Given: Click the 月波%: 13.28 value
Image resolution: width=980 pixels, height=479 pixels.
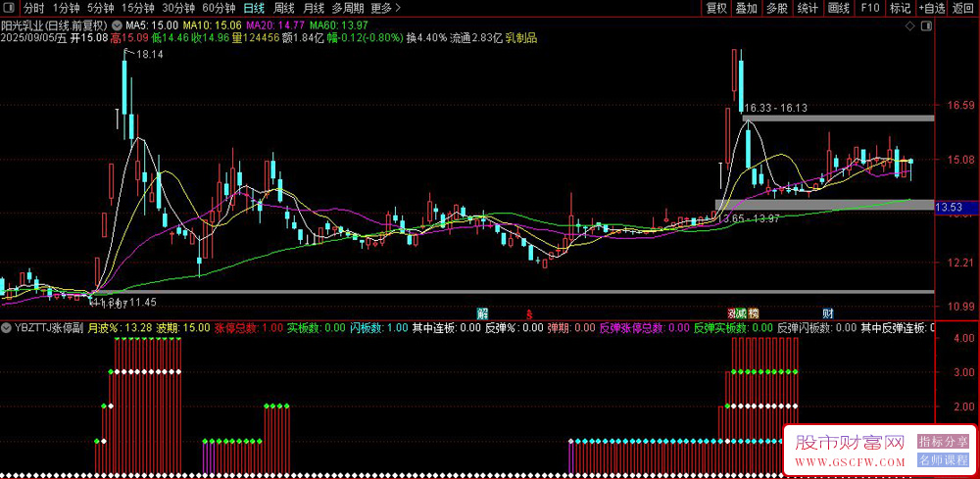Looking at the screenshot, I should (120, 327).
